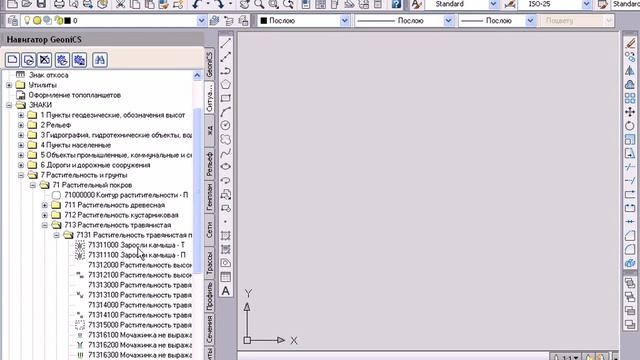Toggle layer 0 freeze sun icon
The width and height of the screenshot is (640, 360).
tap(37, 20)
